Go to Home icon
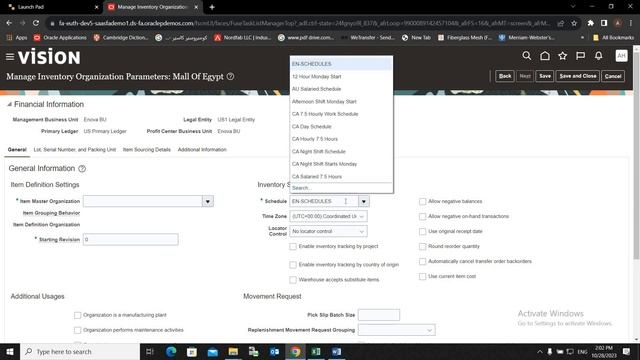The height and width of the screenshot is (360, 640). pos(544,56)
